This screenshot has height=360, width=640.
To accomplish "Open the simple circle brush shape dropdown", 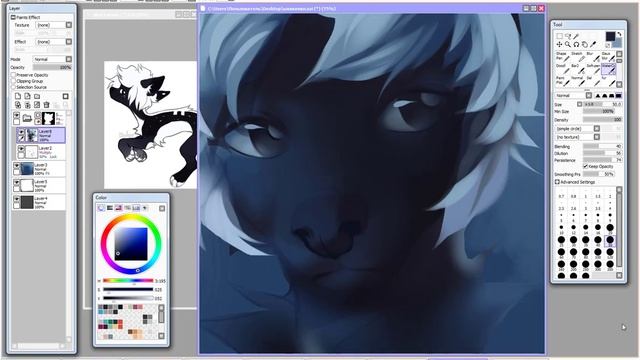I will (597, 129).
